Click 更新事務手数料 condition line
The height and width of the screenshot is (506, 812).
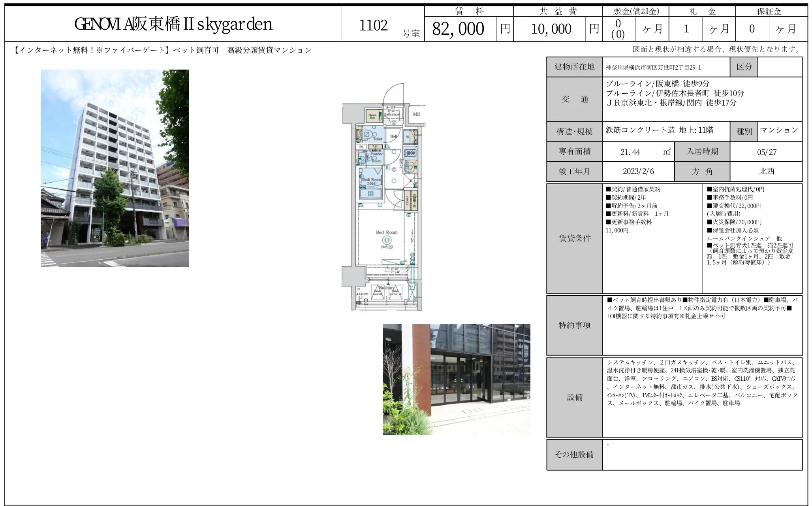tap(629, 222)
